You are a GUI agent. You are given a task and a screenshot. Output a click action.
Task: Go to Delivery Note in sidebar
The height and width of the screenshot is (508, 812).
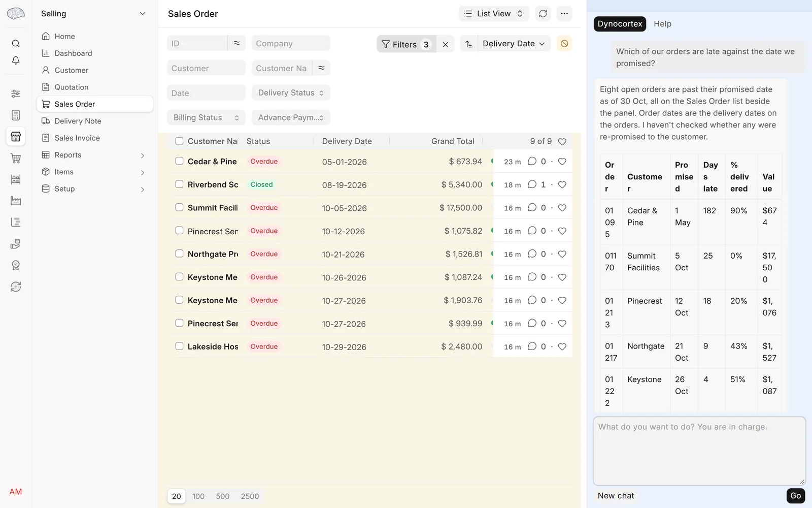(x=95, y=121)
